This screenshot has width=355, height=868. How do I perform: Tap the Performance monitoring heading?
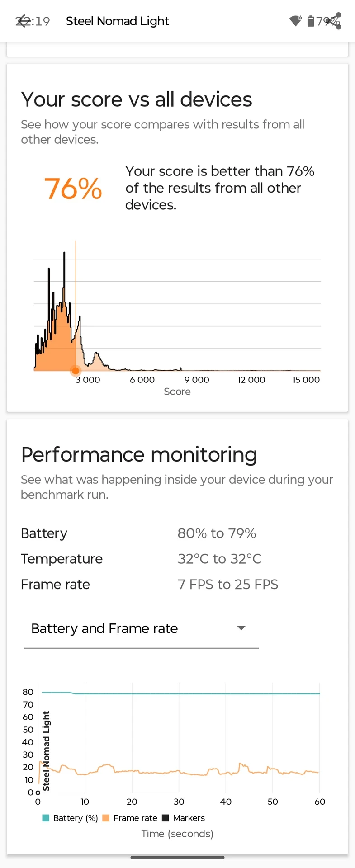[139, 455]
